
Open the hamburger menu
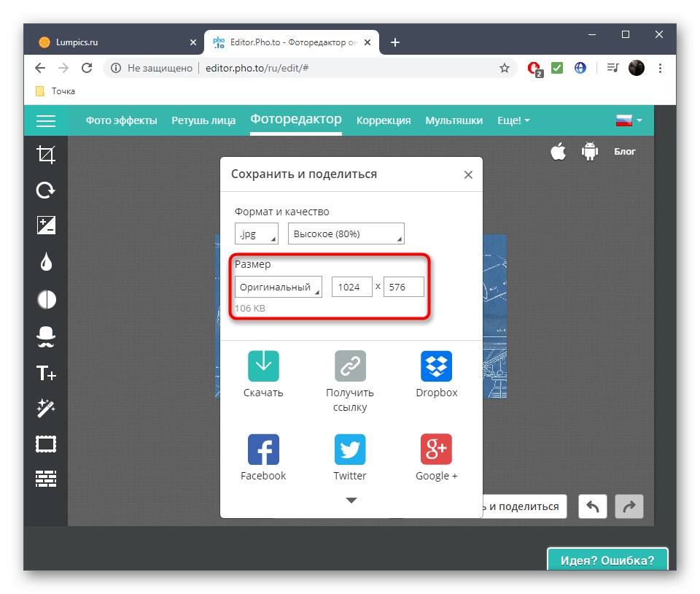45,120
